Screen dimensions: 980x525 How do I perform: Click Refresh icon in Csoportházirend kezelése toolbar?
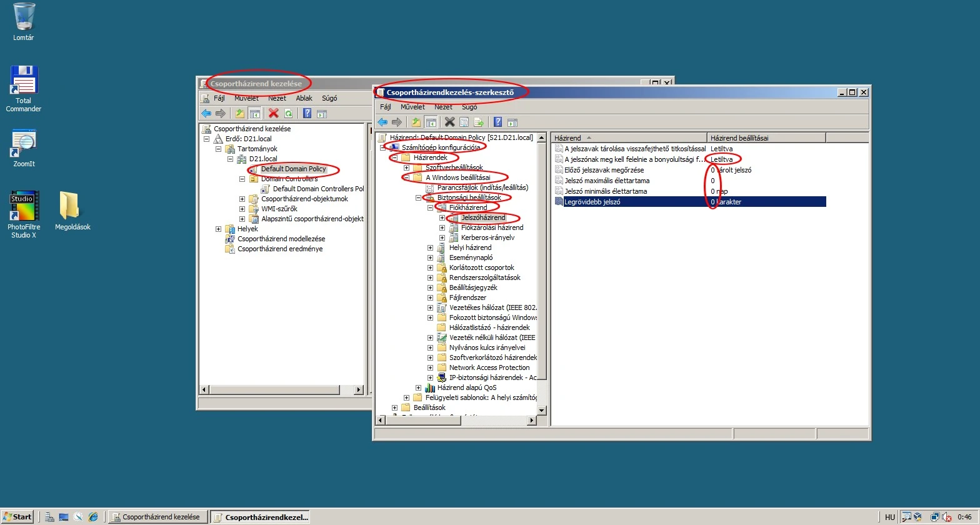[x=288, y=113]
